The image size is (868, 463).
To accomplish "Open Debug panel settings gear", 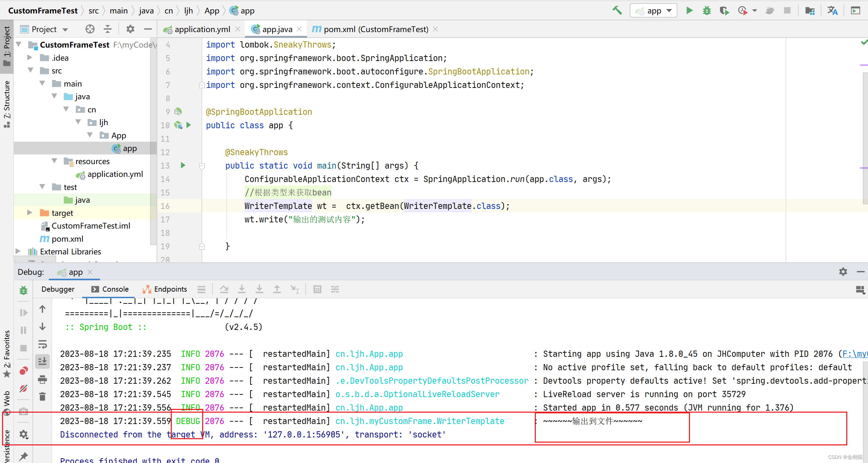I will pos(843,272).
